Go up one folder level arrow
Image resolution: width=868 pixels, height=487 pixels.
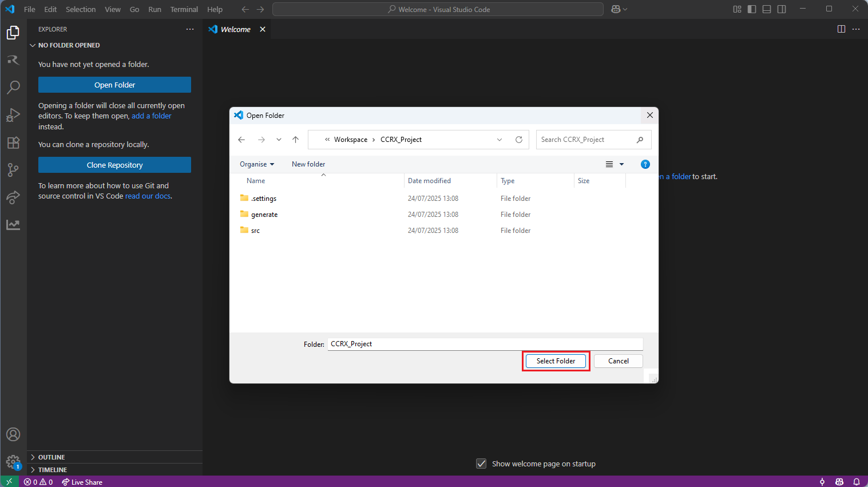click(x=295, y=140)
